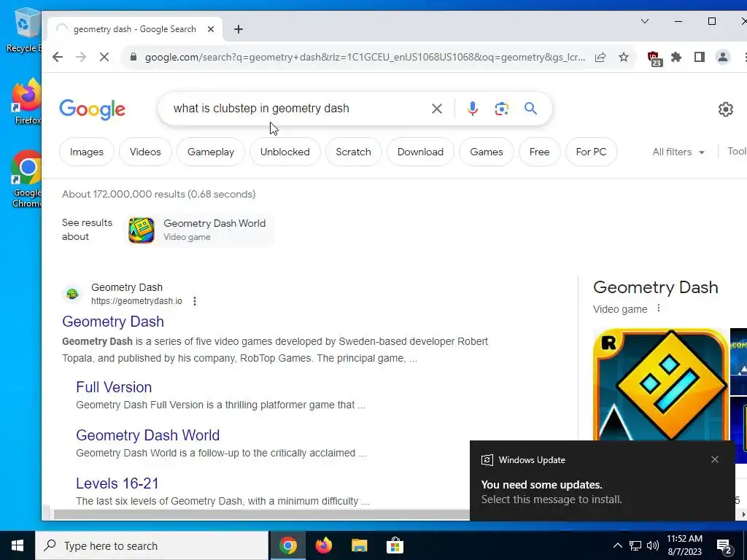Image resolution: width=747 pixels, height=560 pixels.
Task: Open knowledge panel more options dots
Action: click(x=659, y=308)
